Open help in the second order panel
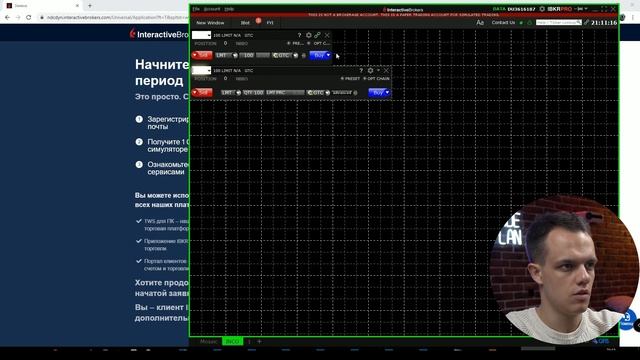This screenshot has width=640, height=360. [361, 71]
